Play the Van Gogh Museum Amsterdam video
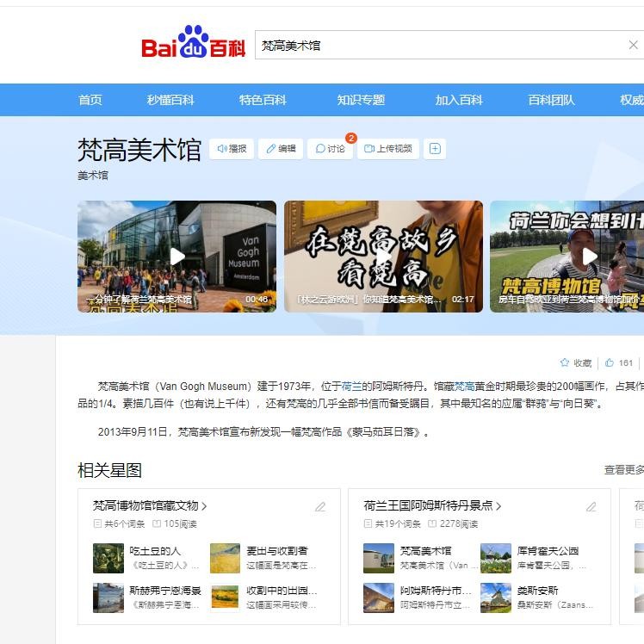The height and width of the screenshot is (644, 644). pyautogui.click(x=176, y=257)
